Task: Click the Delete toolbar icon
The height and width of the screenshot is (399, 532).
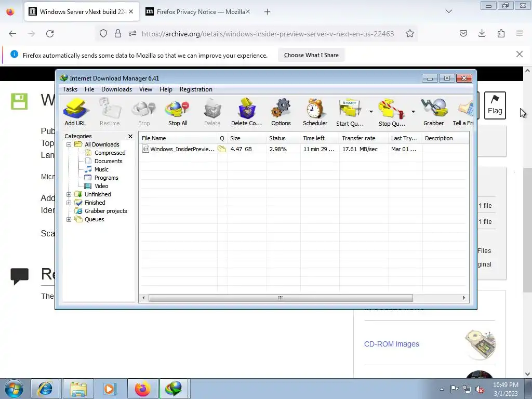Action: [x=212, y=112]
